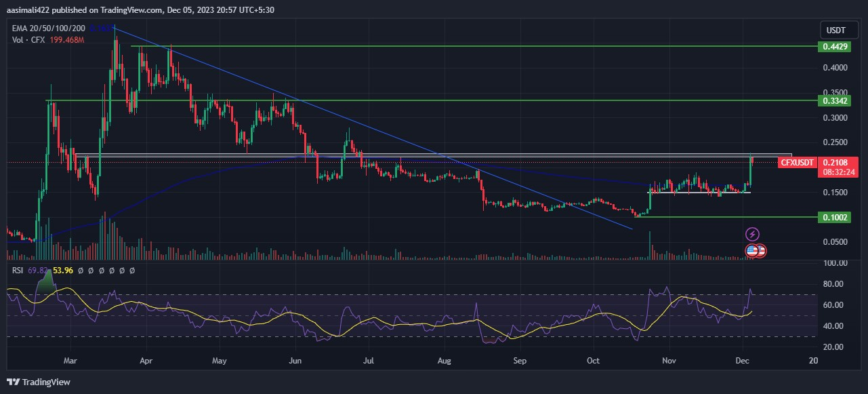Click the TradingView logo at bottom left

39,382
